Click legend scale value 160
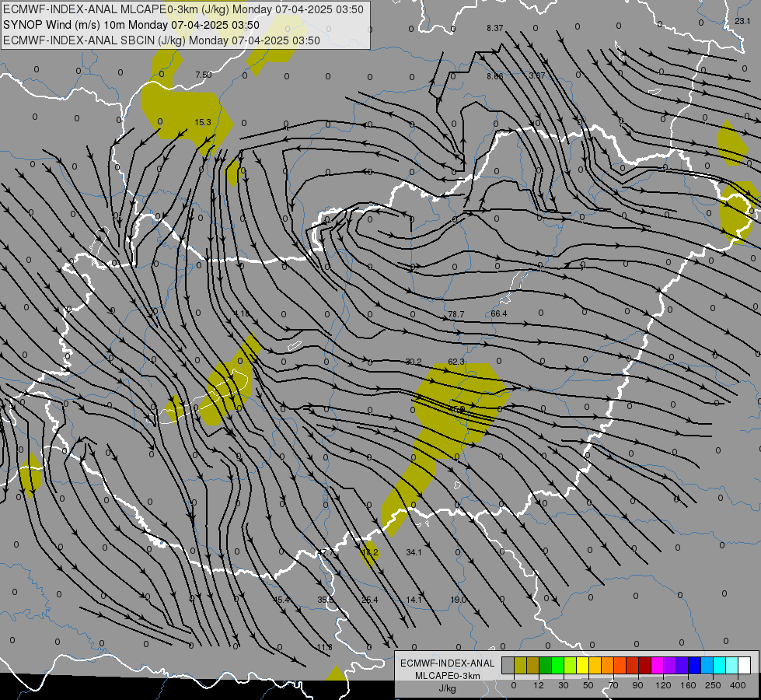This screenshot has height=700, width=761. pyautogui.click(x=688, y=685)
